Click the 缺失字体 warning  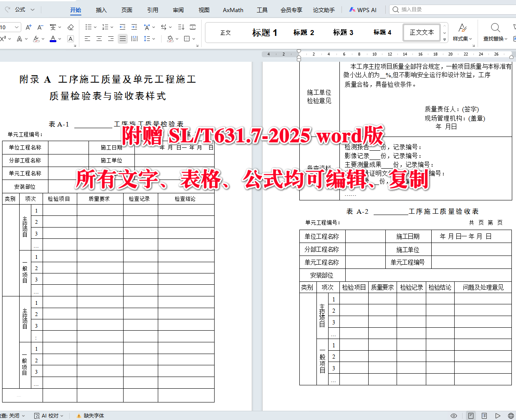point(90,415)
